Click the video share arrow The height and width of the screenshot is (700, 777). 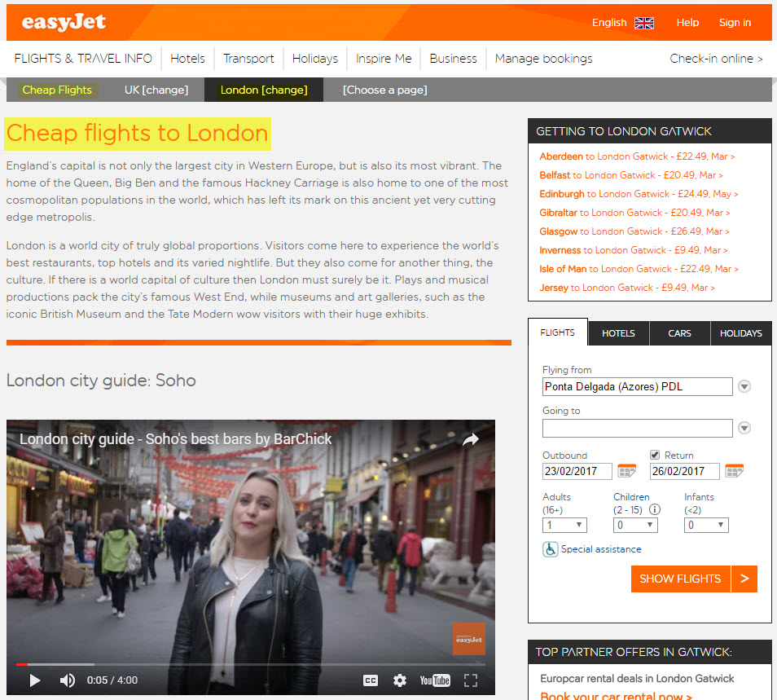(x=470, y=439)
